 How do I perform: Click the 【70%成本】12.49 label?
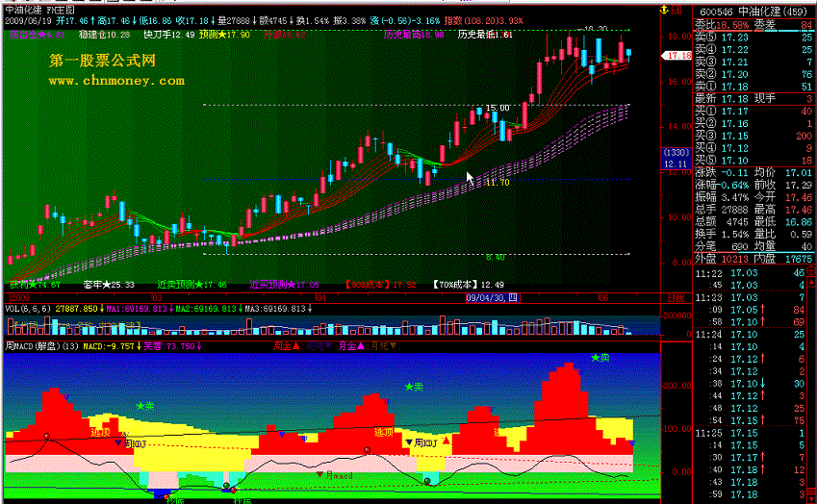tap(468, 285)
